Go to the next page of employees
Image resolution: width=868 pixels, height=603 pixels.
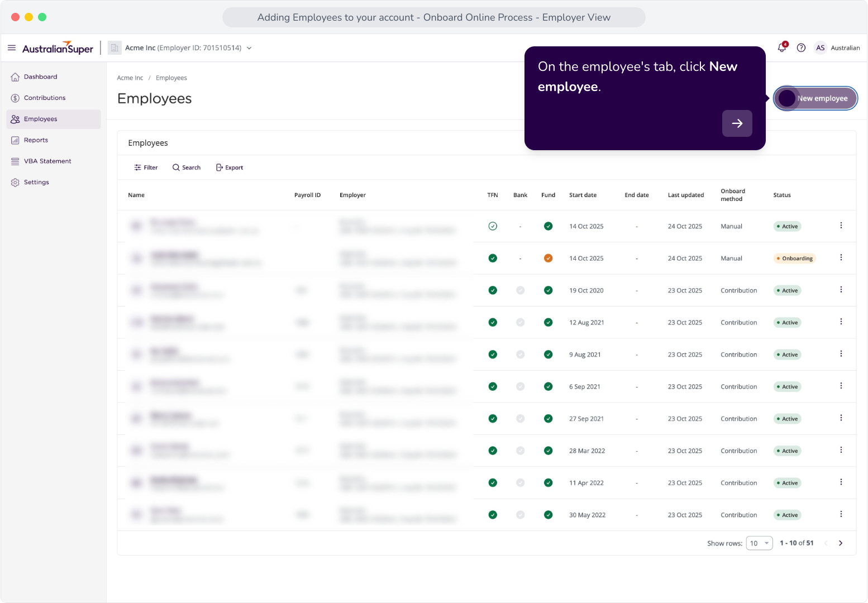841,543
